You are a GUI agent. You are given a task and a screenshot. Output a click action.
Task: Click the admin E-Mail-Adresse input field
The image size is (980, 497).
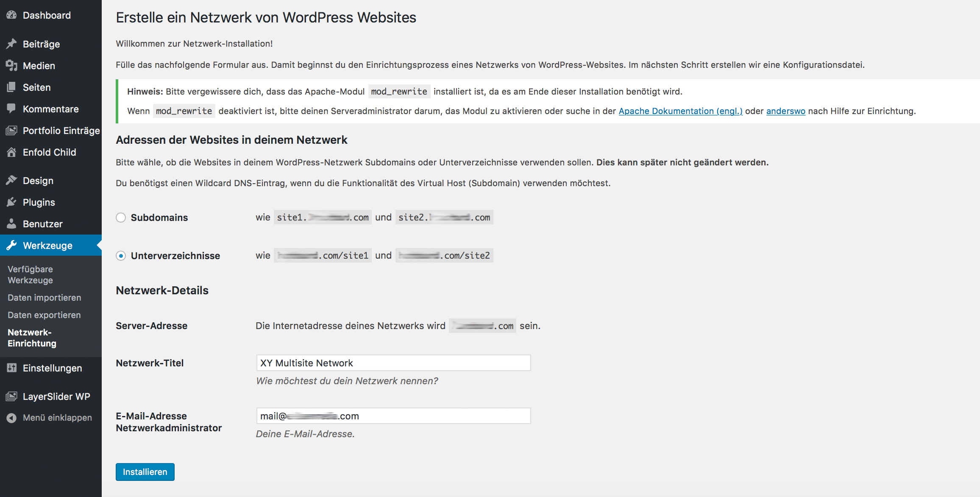tap(393, 416)
